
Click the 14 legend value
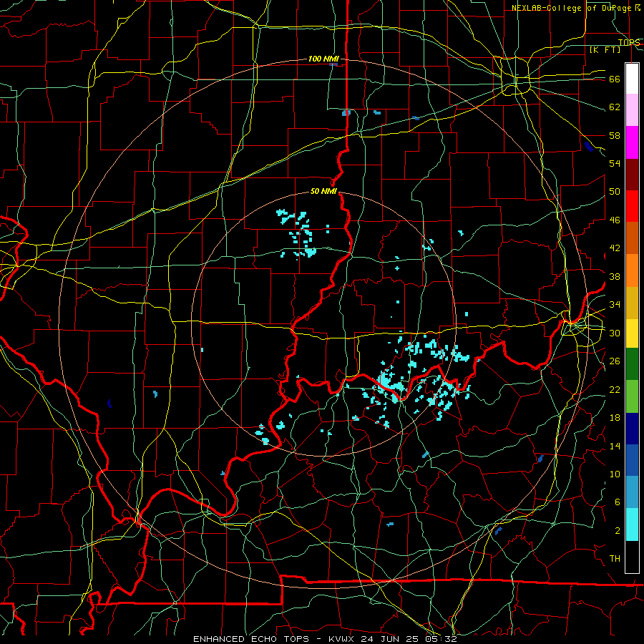(x=615, y=446)
